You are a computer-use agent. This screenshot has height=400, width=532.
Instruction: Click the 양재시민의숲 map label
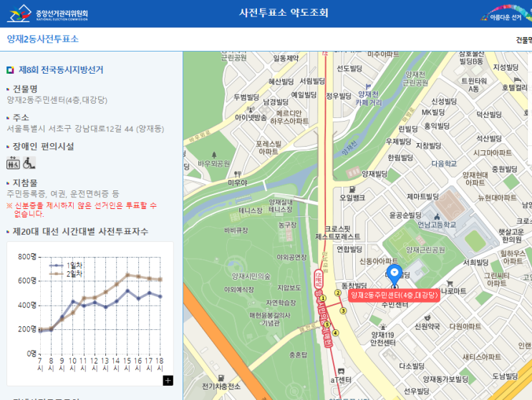click(251, 276)
